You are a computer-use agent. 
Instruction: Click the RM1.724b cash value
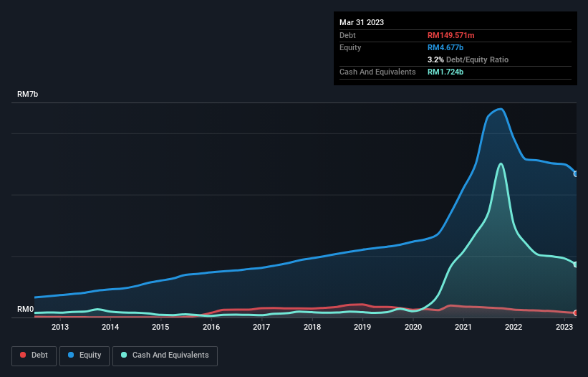click(x=445, y=72)
